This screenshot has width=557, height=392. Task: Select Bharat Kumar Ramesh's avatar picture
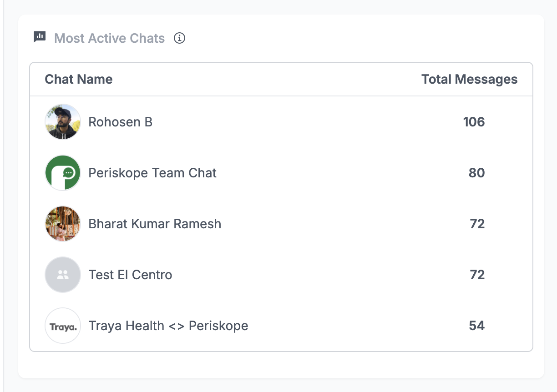click(x=63, y=224)
